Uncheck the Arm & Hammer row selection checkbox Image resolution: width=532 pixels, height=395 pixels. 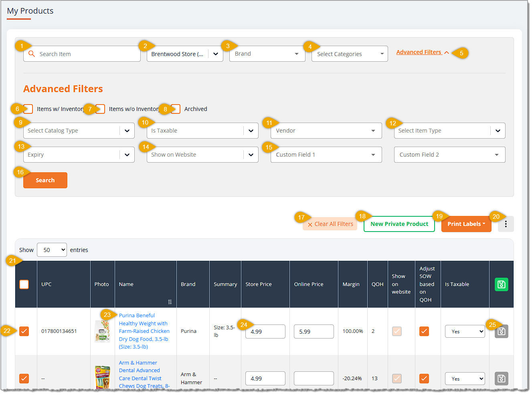(24, 379)
